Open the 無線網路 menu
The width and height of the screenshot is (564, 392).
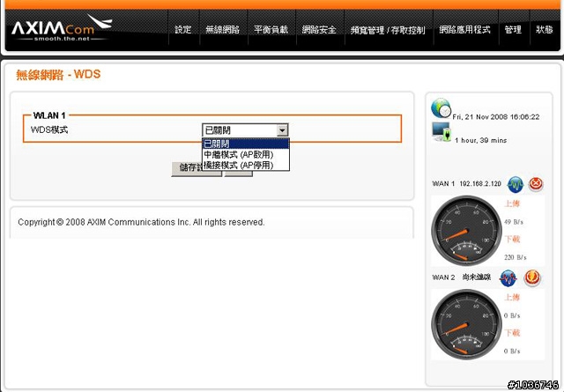223,29
